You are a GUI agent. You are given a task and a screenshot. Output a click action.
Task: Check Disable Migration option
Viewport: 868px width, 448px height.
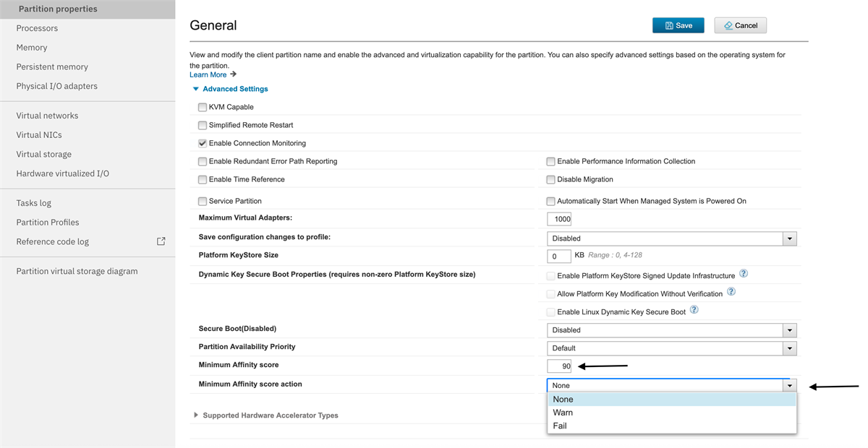click(x=551, y=179)
